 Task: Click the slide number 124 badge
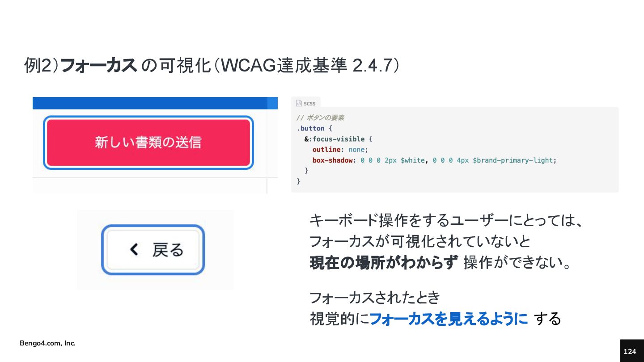point(630,351)
